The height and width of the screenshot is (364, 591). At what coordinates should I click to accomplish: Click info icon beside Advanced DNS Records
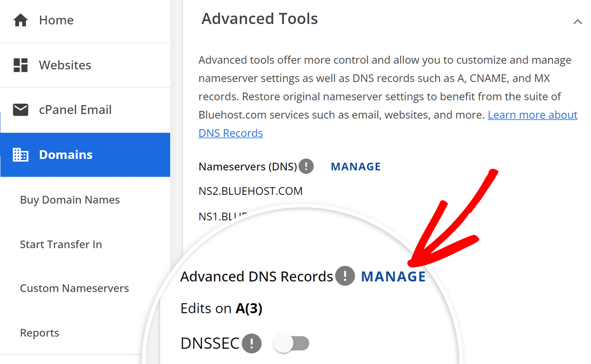coord(345,276)
